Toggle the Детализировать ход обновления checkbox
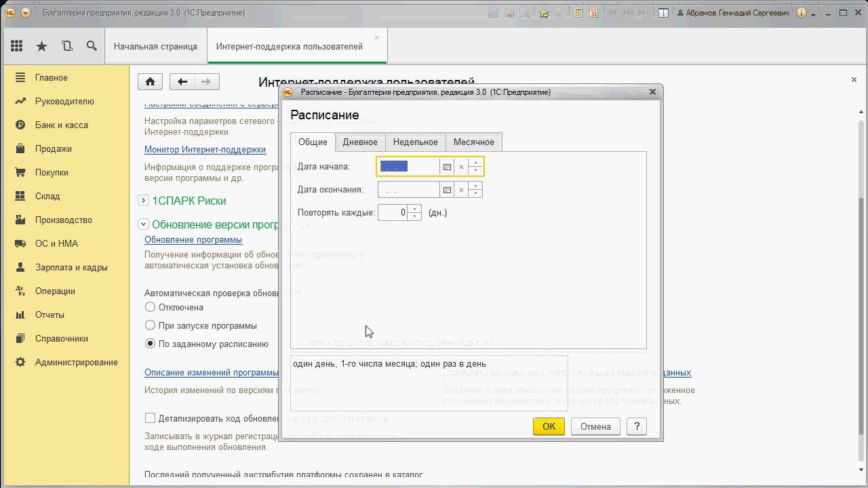Image resolution: width=868 pixels, height=488 pixels. [150, 418]
